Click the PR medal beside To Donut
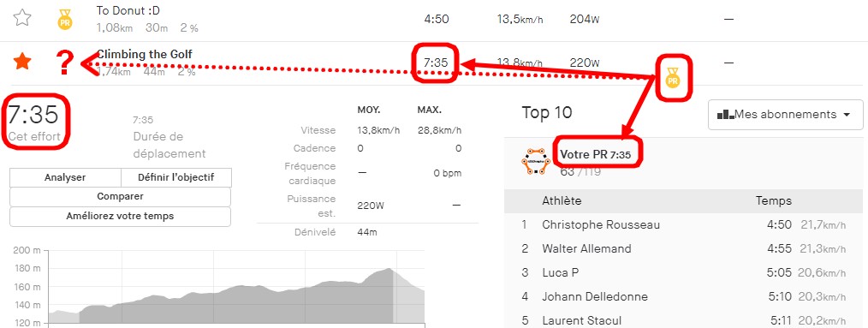This screenshot has width=868, height=328. (65, 19)
